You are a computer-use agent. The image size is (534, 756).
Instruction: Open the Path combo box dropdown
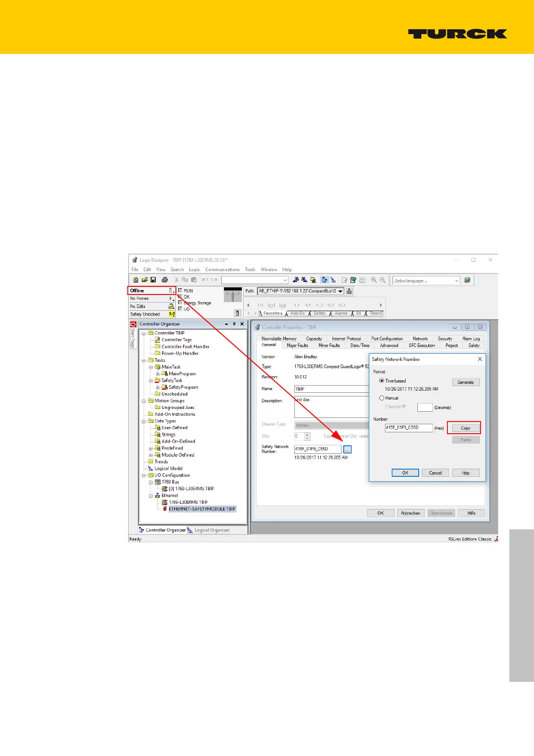[x=341, y=291]
